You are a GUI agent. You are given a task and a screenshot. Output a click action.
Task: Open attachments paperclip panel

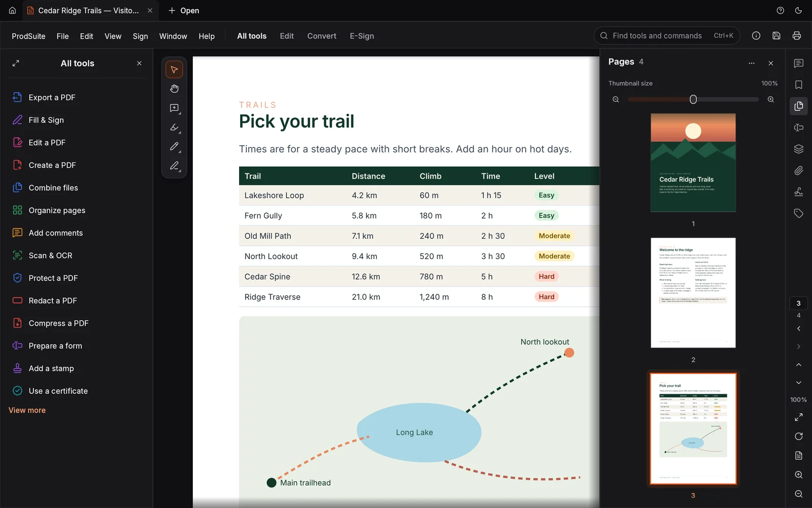pyautogui.click(x=799, y=171)
